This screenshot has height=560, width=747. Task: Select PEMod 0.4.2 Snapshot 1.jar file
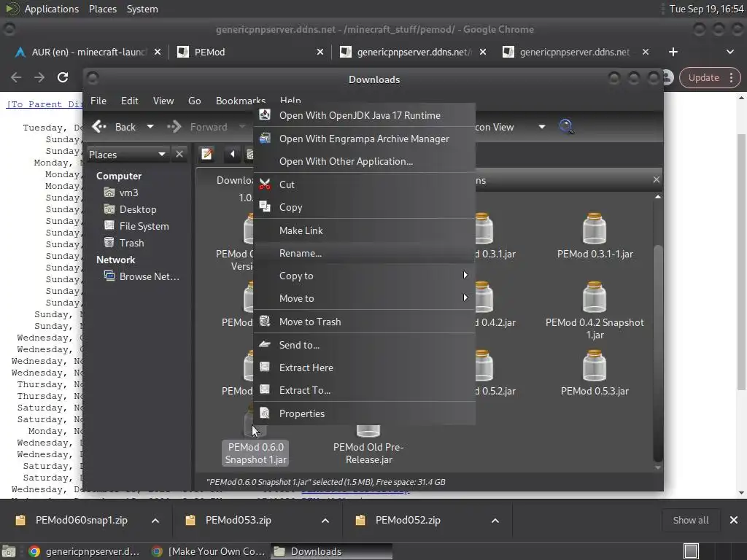[595, 310]
